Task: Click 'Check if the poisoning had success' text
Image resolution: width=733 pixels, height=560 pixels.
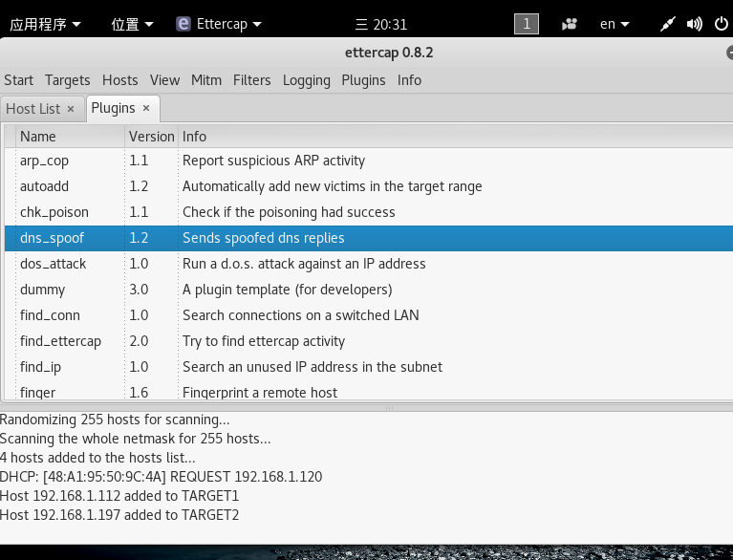Action: click(289, 212)
